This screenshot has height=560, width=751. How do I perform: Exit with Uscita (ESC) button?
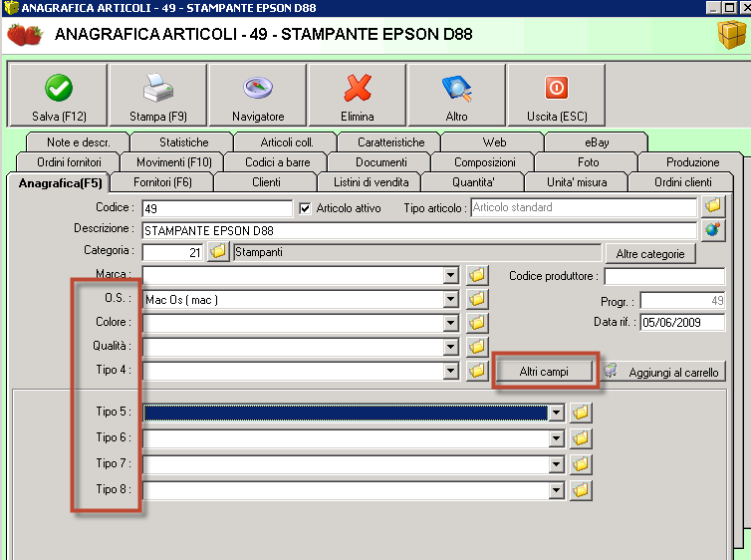point(557,96)
